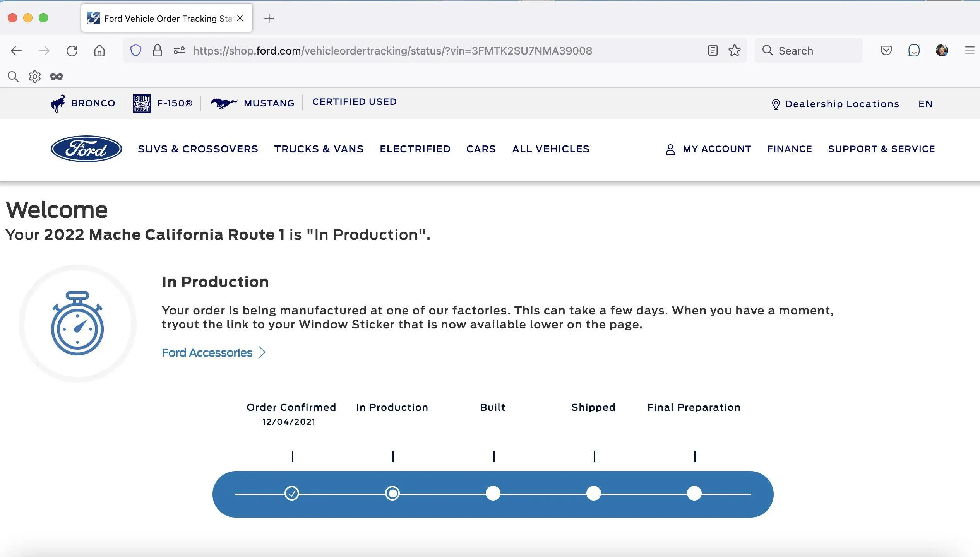Open the Certified Used link
Viewport: 980px width, 557px height.
coord(354,102)
